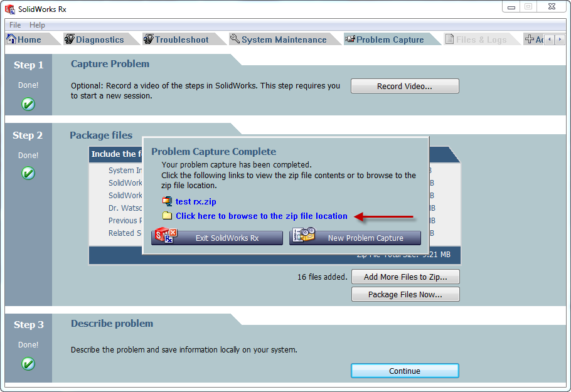The width and height of the screenshot is (571, 392).
Task: Show more tabs with the right arrow
Action: [560, 40]
